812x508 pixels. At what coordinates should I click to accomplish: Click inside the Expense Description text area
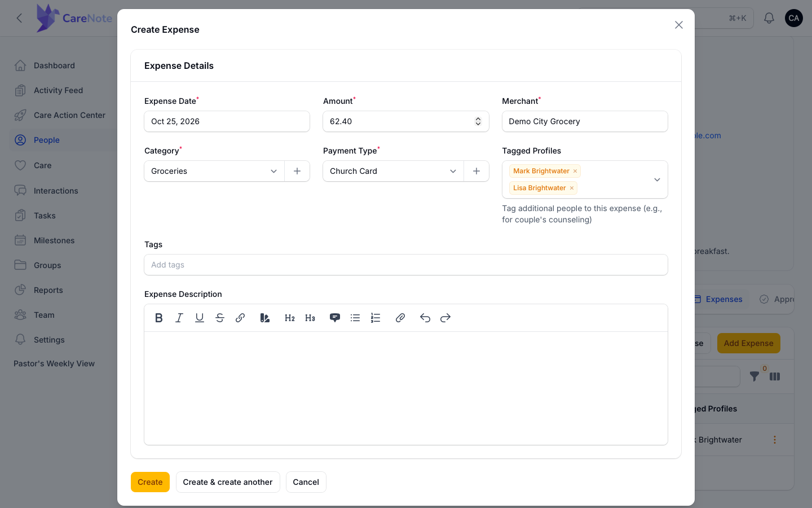click(x=406, y=388)
